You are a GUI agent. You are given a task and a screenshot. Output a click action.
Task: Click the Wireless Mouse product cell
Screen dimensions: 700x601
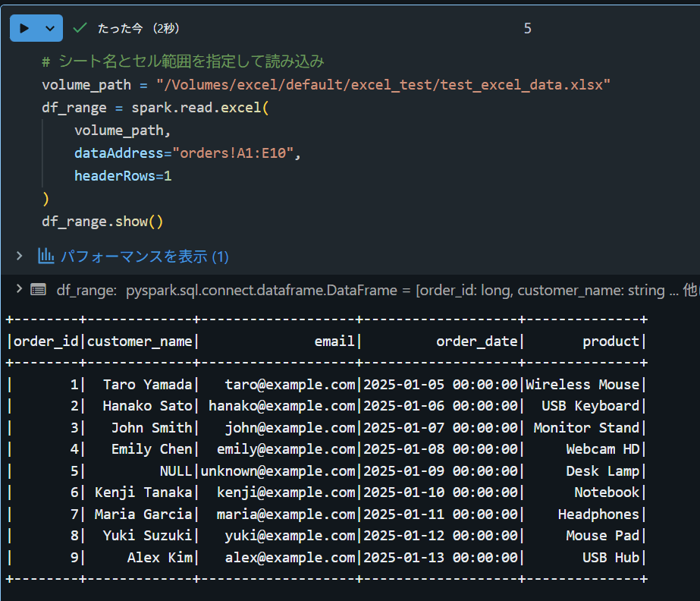[582, 385]
